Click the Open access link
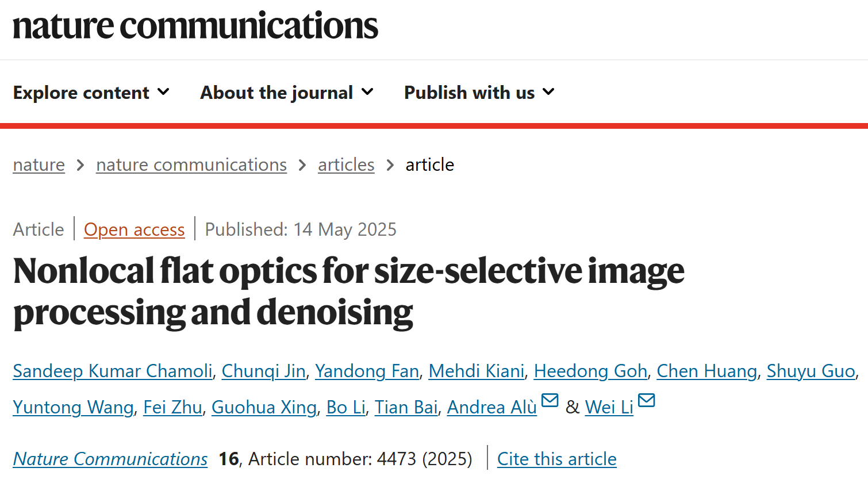The height and width of the screenshot is (487, 868). (135, 229)
